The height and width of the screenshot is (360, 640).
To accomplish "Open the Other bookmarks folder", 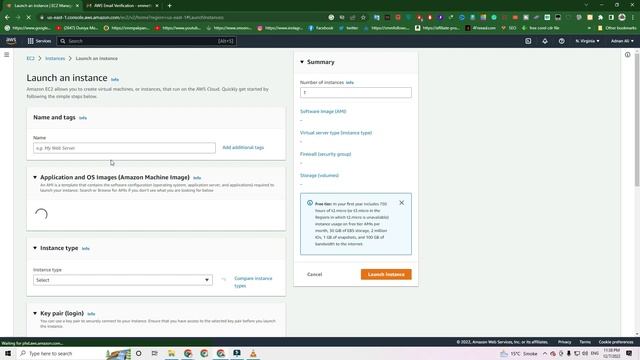I will click(x=616, y=28).
